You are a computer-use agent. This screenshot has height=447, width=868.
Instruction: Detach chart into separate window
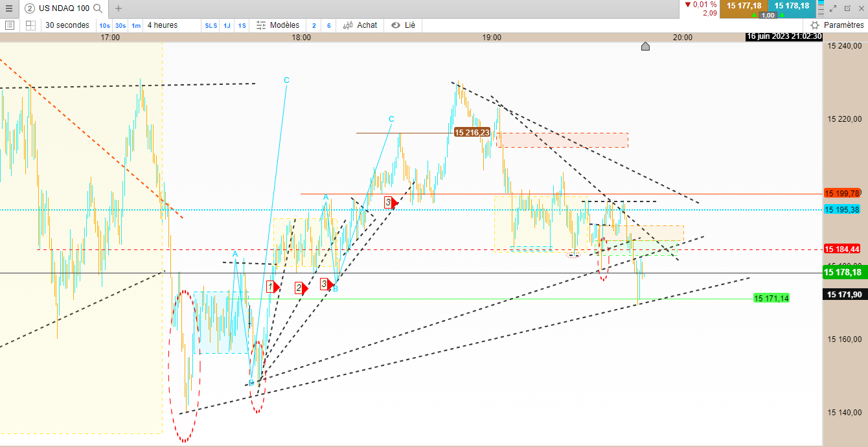click(847, 8)
